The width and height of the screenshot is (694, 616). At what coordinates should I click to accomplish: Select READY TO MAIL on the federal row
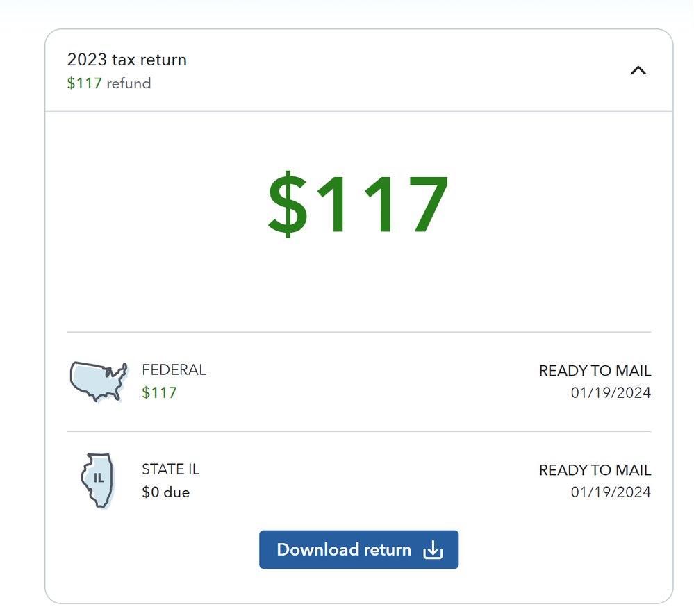(595, 371)
